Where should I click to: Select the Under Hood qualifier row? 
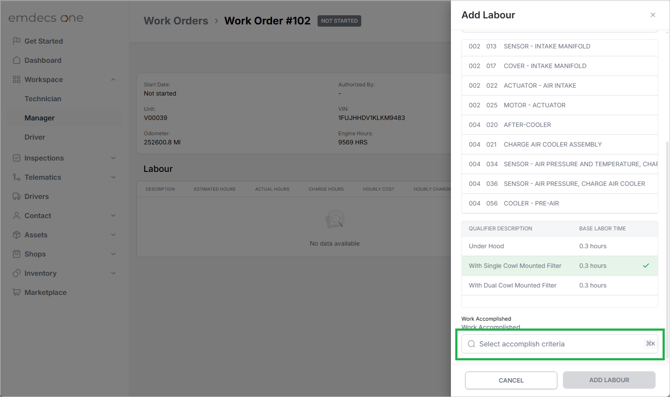[559, 246]
